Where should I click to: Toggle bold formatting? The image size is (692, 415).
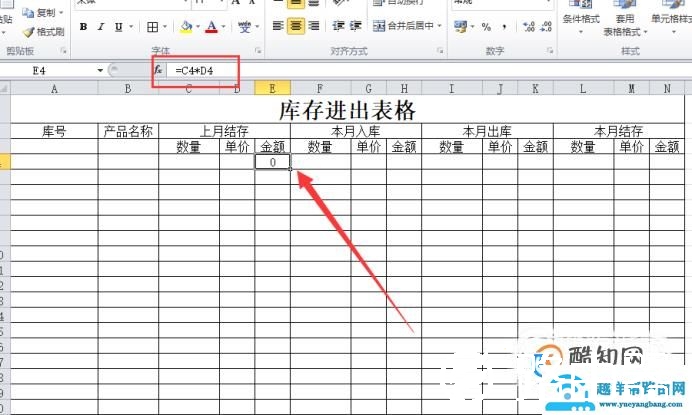pyautogui.click(x=83, y=26)
